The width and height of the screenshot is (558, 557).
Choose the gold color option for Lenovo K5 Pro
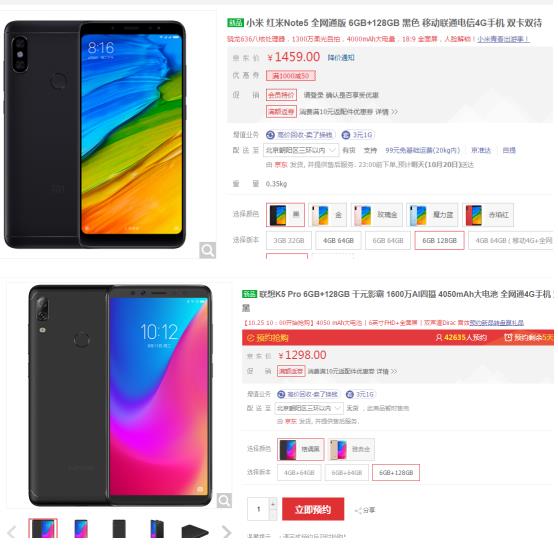[x=351, y=449]
